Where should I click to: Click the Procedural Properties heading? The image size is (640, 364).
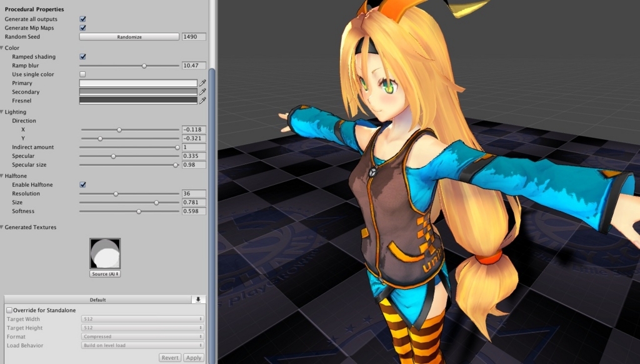(x=34, y=9)
